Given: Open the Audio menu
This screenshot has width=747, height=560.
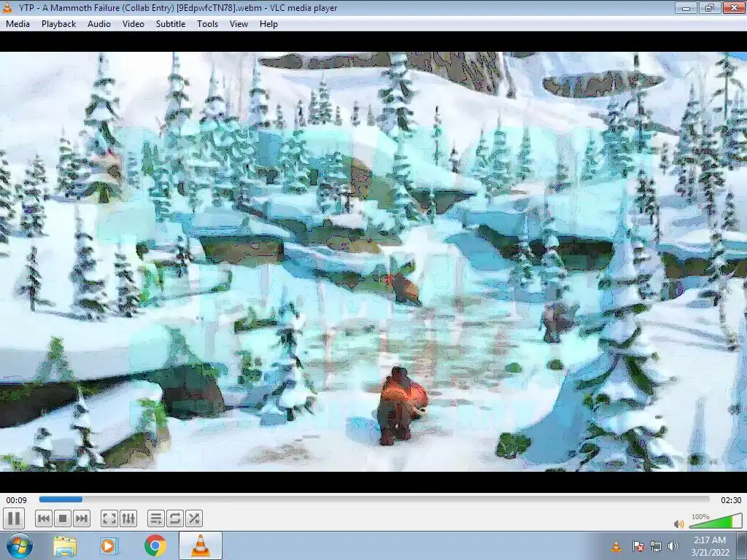Looking at the screenshot, I should click(99, 24).
